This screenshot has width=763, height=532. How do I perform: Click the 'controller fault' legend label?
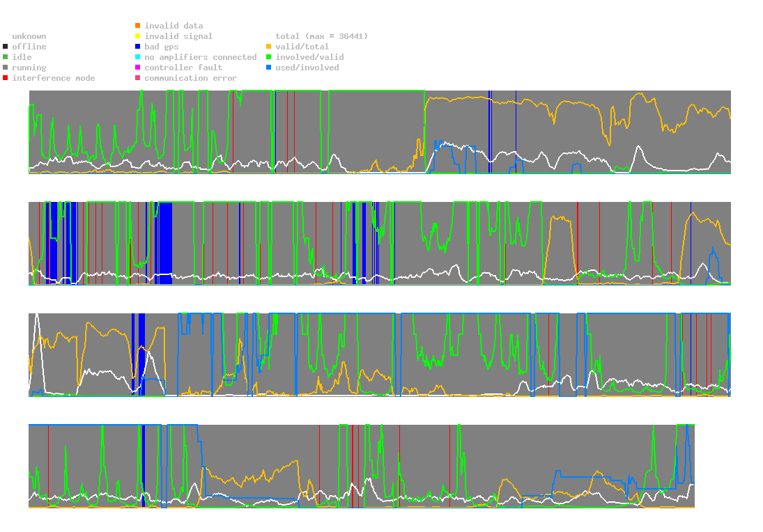(183, 68)
